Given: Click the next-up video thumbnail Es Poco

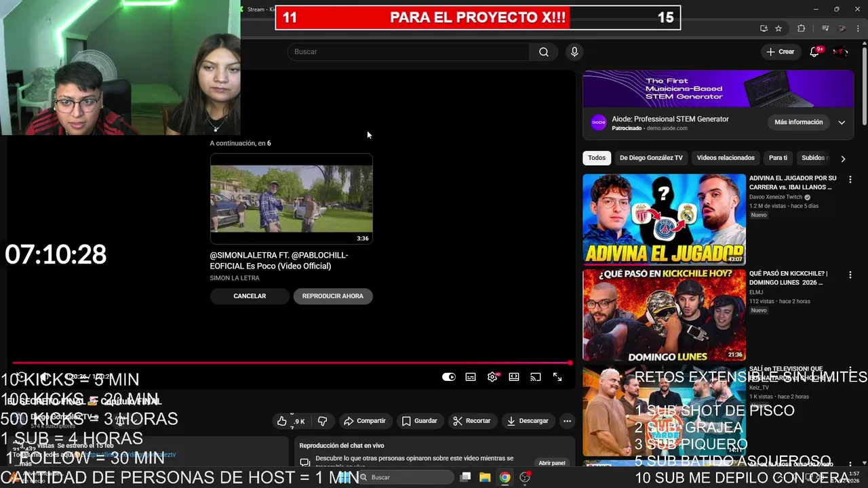Looking at the screenshot, I should click(x=292, y=199).
